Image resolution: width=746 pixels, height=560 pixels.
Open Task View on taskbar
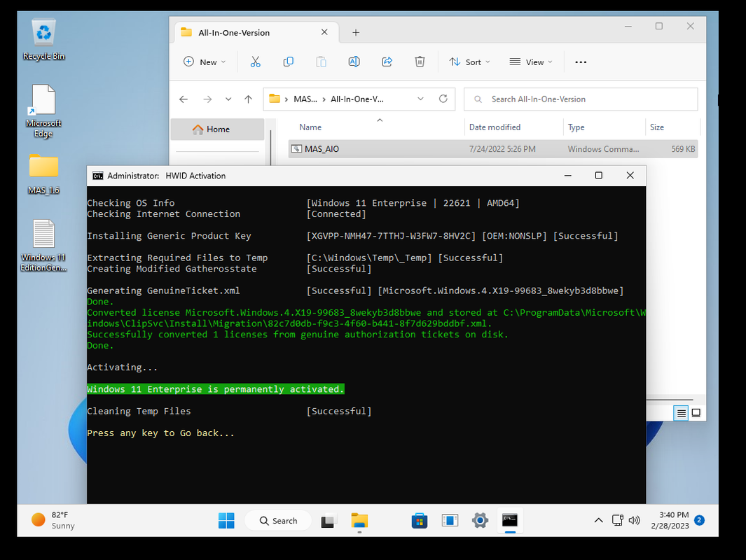pos(329,521)
